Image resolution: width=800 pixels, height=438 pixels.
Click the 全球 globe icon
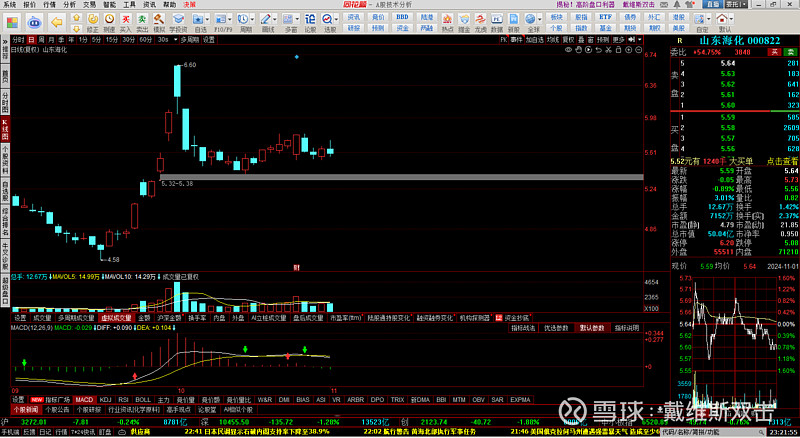tap(530, 18)
